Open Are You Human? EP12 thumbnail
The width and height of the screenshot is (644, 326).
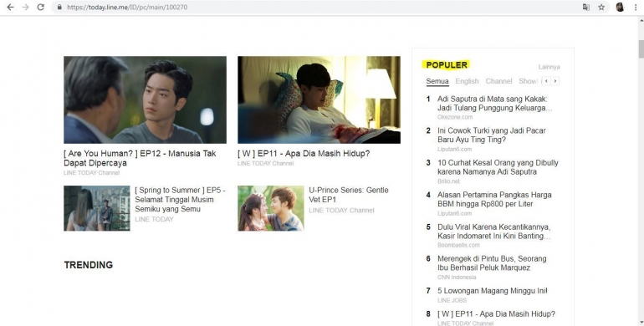[x=145, y=99]
